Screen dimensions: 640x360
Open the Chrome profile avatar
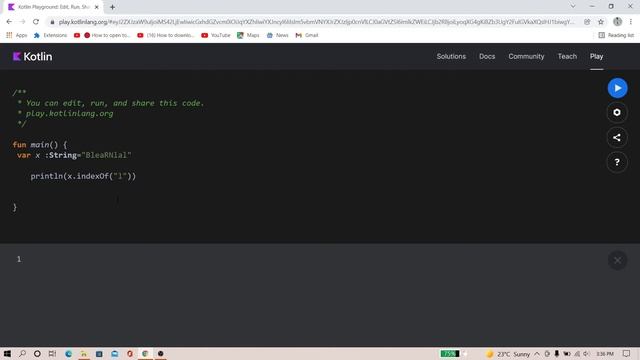[617, 22]
